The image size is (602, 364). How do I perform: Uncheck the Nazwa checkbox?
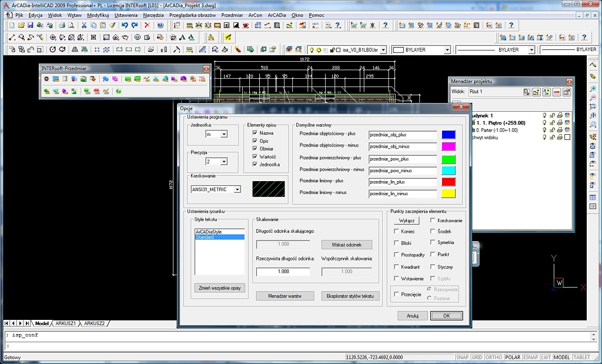(255, 133)
